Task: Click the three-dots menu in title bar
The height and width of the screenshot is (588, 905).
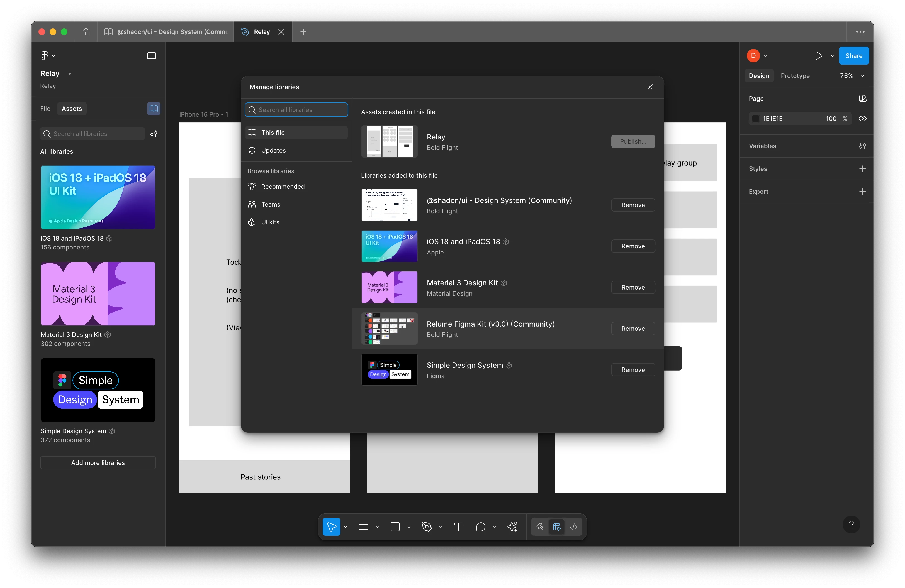Action: 860,32
